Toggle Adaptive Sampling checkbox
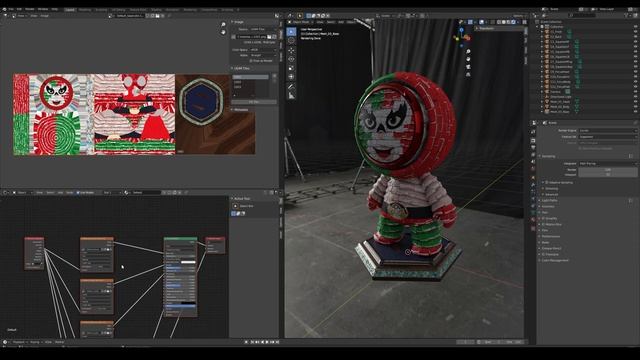The height and width of the screenshot is (360, 640). (x=547, y=182)
